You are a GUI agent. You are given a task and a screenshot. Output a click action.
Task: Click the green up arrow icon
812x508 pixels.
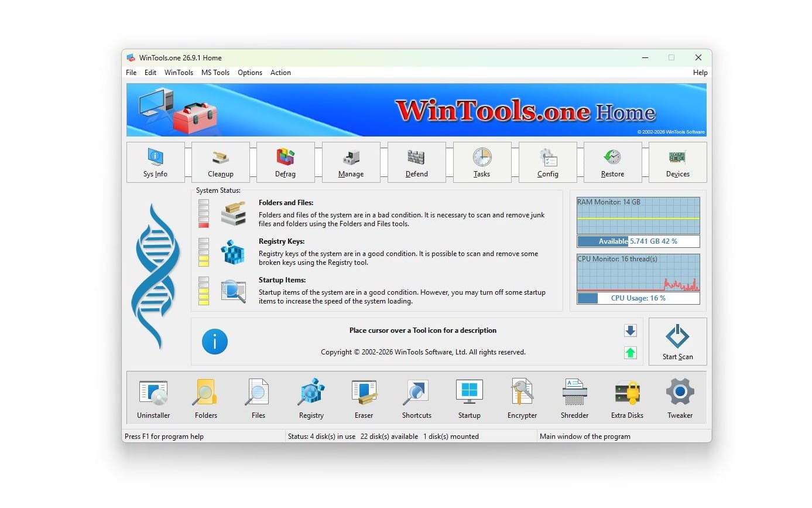[x=631, y=353]
